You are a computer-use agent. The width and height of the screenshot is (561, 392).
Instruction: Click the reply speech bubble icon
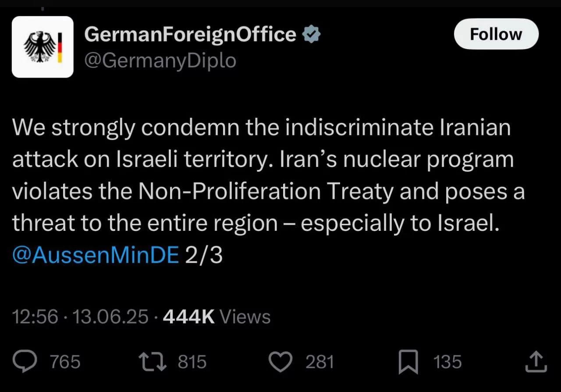pos(25,362)
